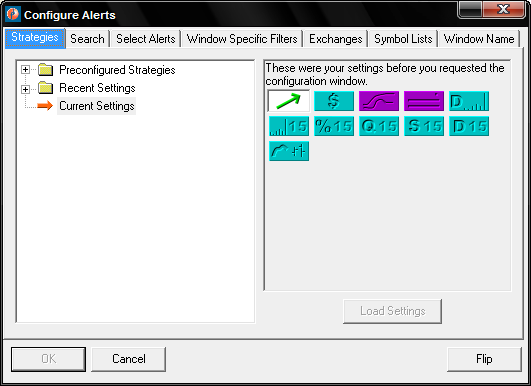Click the D15 filter icon
Viewport: 531px width, 386px height.
pos(469,126)
